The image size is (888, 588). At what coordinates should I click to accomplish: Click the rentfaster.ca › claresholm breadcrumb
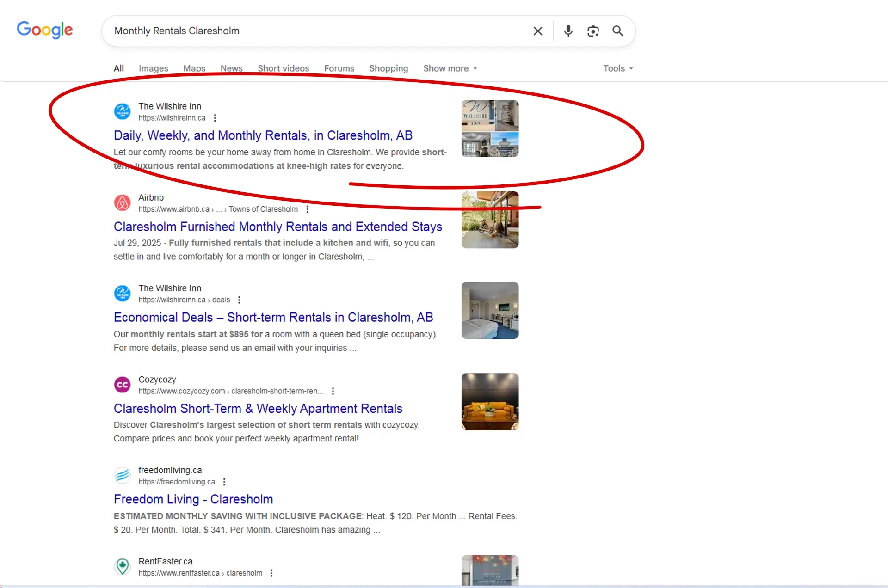point(200,573)
